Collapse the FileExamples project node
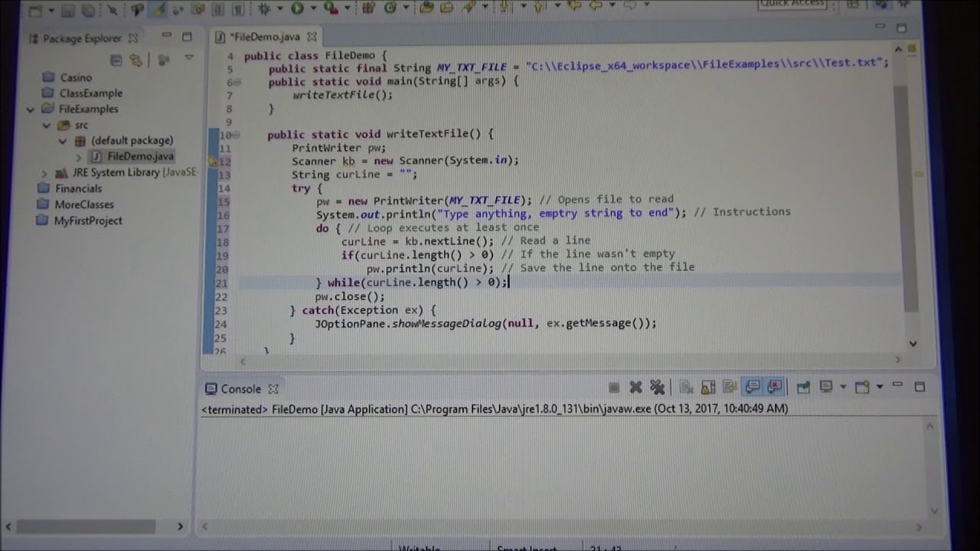Image resolution: width=980 pixels, height=551 pixels. [x=30, y=109]
